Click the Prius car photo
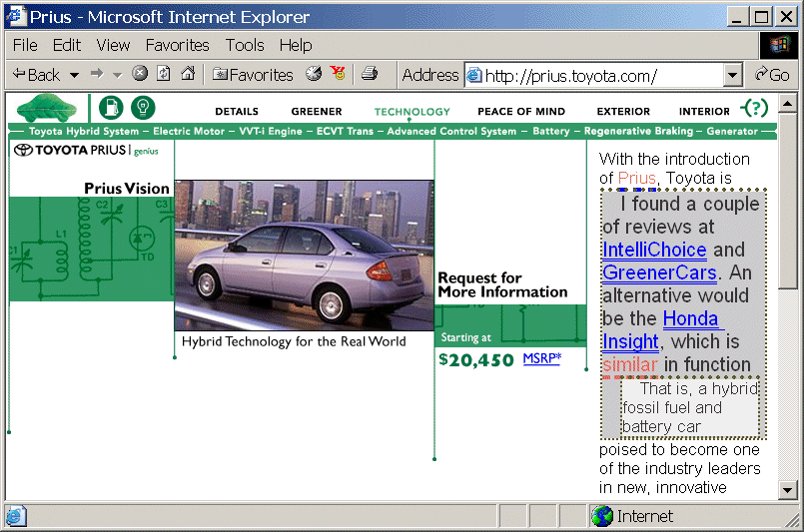Viewport: 804px width, 532px height. (x=304, y=256)
